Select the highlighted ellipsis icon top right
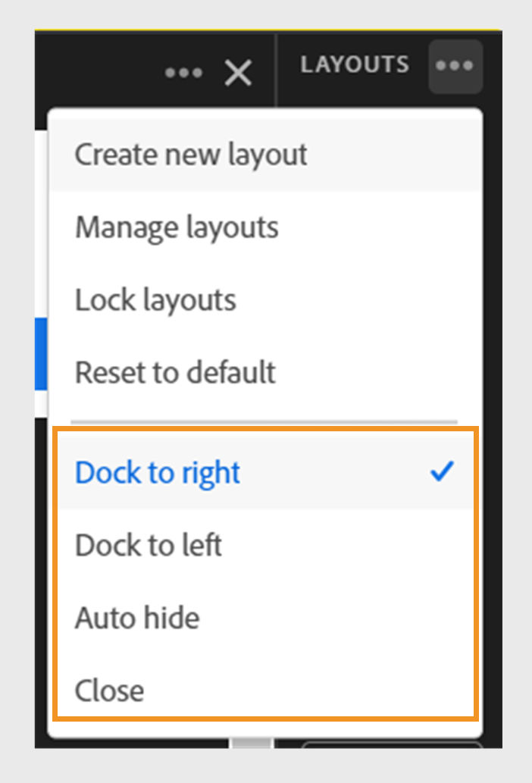This screenshot has width=532, height=783. tap(454, 67)
